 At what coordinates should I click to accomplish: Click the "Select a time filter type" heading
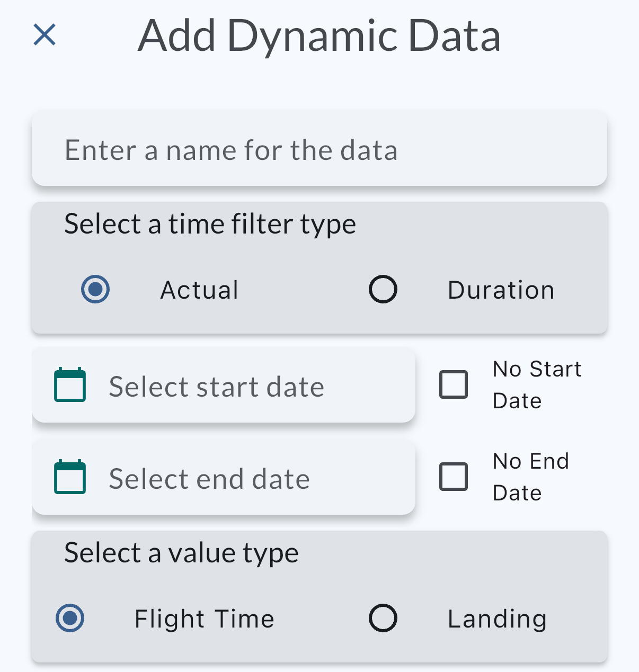click(210, 224)
